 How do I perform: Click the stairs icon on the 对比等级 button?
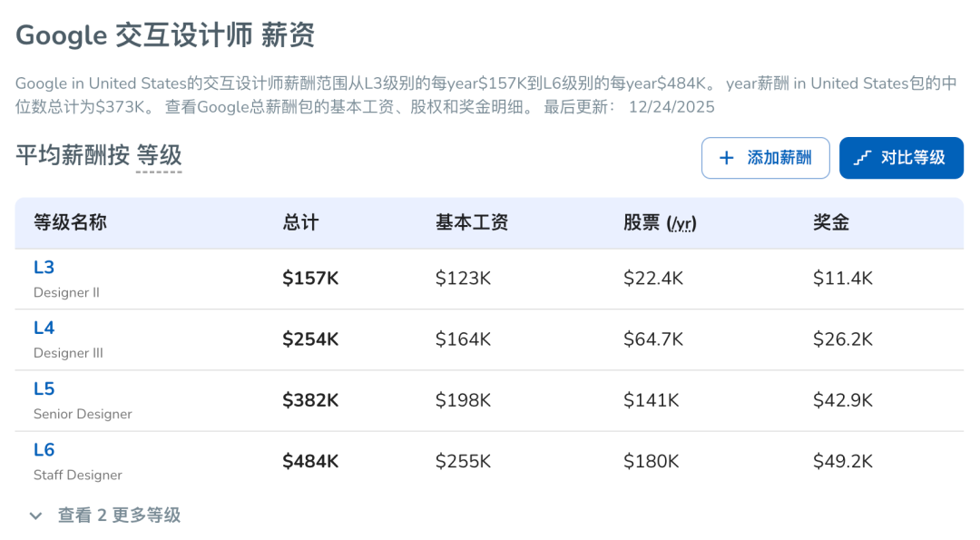coord(864,157)
